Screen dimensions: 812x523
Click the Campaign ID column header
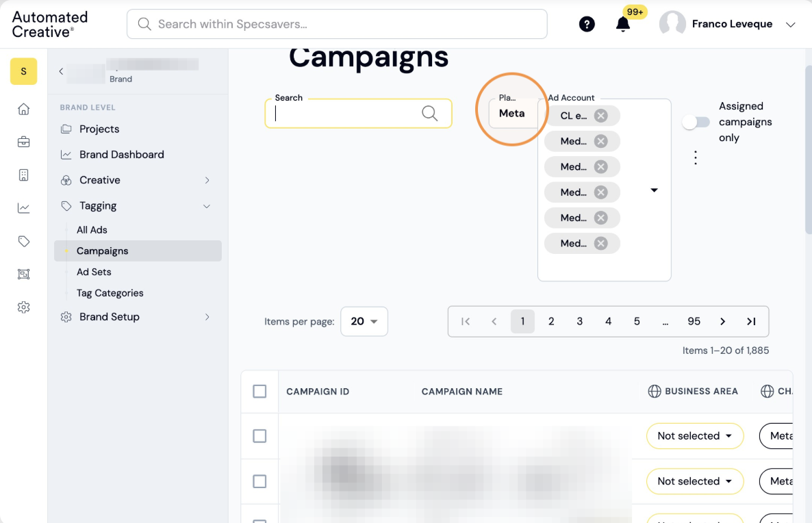318,392
